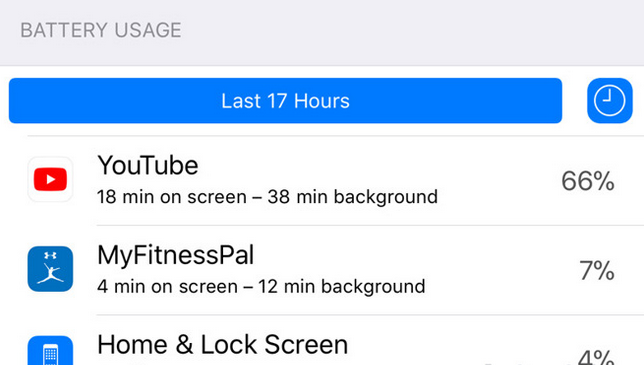The height and width of the screenshot is (365, 644).
Task: Click the MyFitnessPal app name label
Action: coord(175,255)
